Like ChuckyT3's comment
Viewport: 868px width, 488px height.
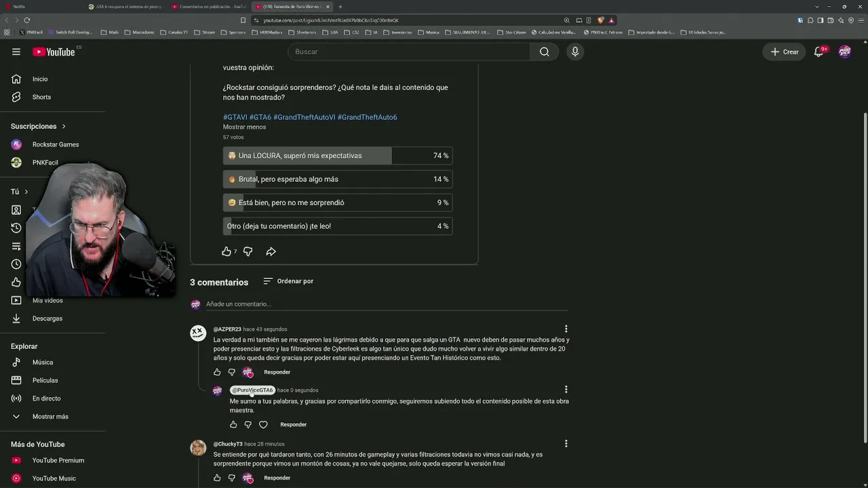point(217,478)
